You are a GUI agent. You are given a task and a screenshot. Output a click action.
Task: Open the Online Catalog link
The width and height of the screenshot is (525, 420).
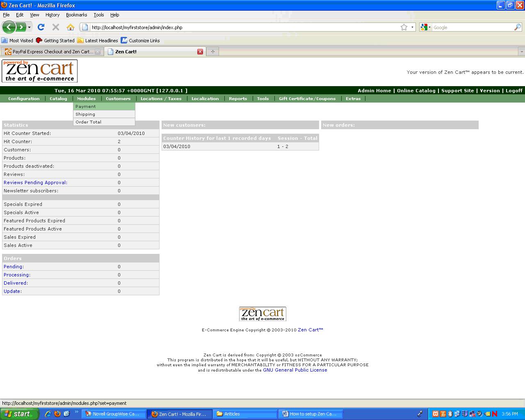pyautogui.click(x=416, y=91)
